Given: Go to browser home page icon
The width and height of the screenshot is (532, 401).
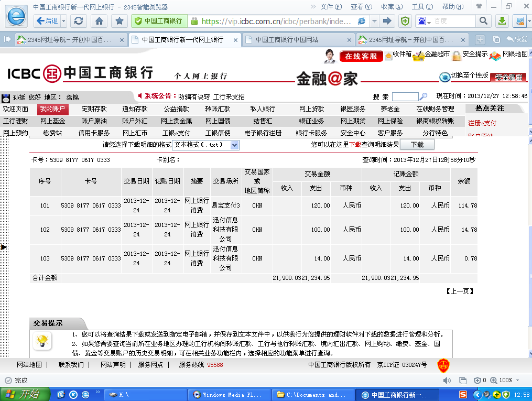Looking at the screenshot, I should pos(99,21).
